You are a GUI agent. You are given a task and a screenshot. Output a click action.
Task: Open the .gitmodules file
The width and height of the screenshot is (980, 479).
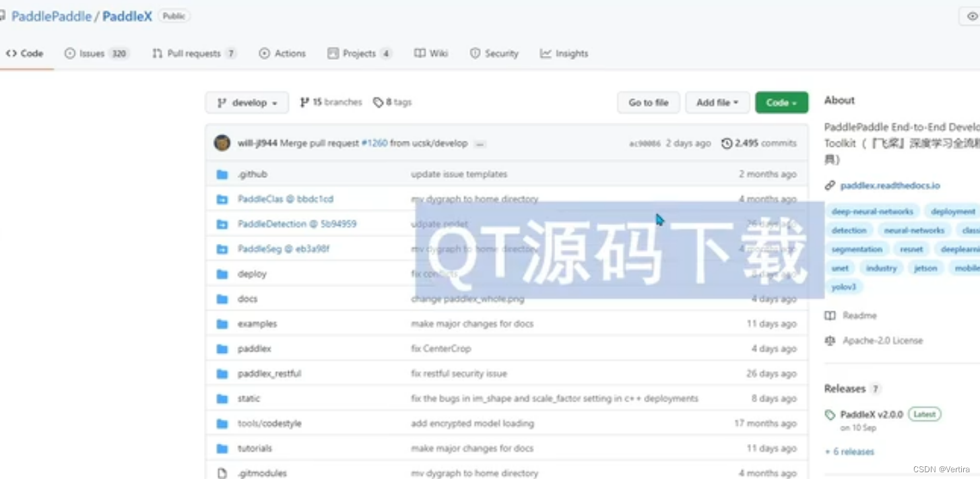(262, 474)
